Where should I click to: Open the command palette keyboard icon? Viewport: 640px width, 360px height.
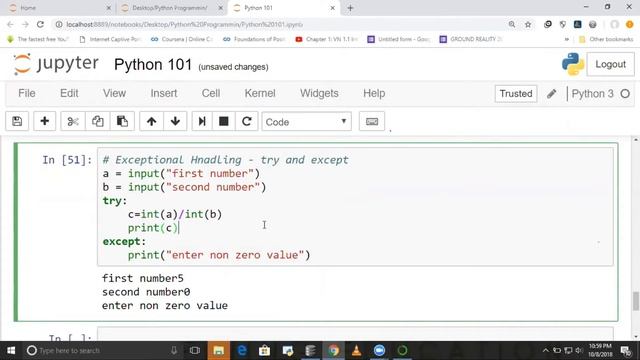pyautogui.click(x=372, y=121)
